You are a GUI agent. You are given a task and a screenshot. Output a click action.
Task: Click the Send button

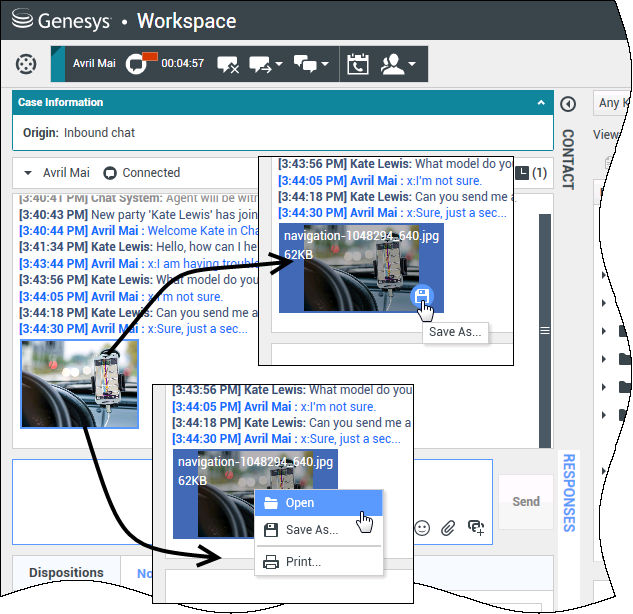[526, 502]
